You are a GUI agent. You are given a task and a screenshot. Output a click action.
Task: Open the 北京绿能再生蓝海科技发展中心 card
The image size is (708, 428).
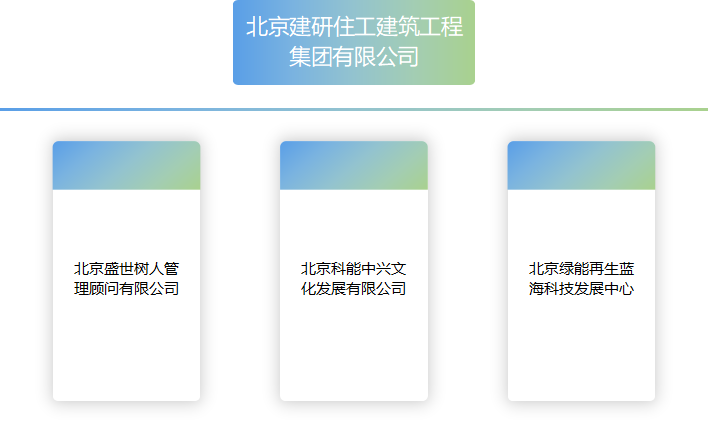coord(581,271)
